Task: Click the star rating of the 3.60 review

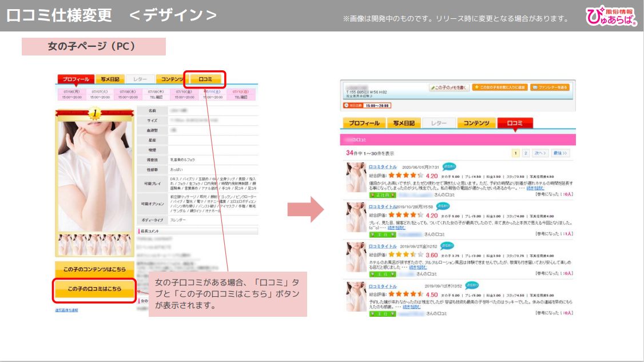Action: click(x=405, y=254)
